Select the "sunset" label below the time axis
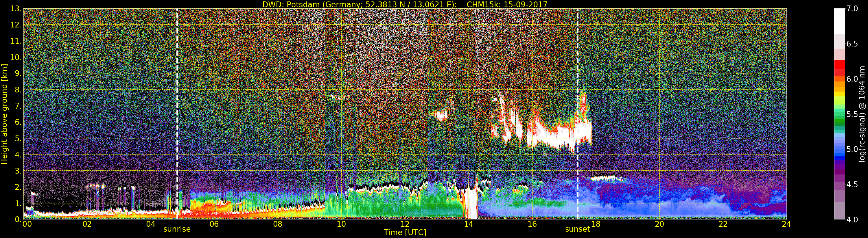Viewport: 868px width, 238px height. pos(578,229)
